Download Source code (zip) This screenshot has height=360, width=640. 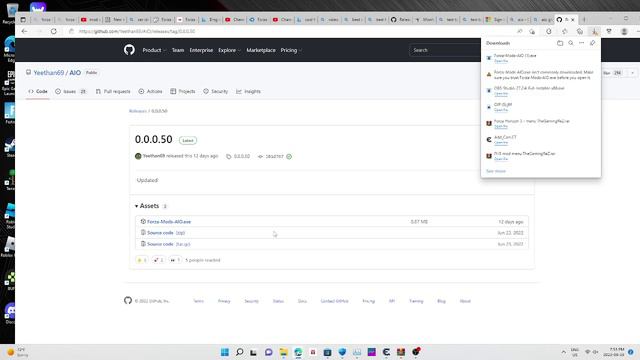click(x=166, y=233)
